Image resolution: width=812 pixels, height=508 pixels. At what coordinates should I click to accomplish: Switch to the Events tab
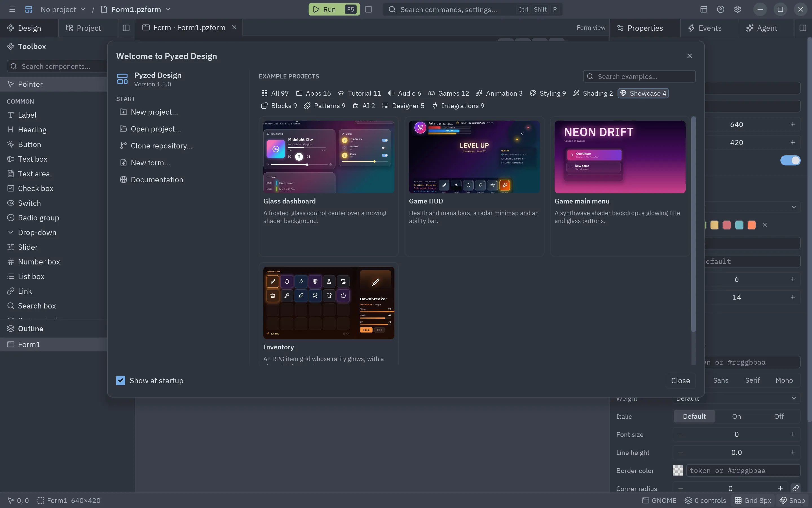click(x=709, y=28)
